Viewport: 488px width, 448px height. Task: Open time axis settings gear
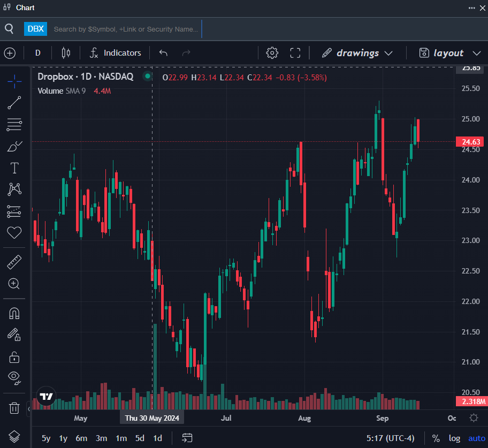pyautogui.click(x=474, y=418)
